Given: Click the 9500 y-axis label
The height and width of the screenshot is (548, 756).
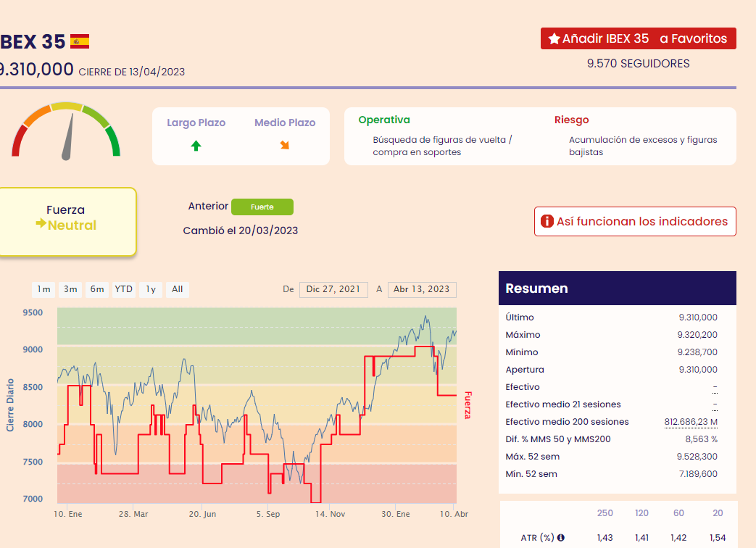Looking at the screenshot, I should (x=33, y=313).
